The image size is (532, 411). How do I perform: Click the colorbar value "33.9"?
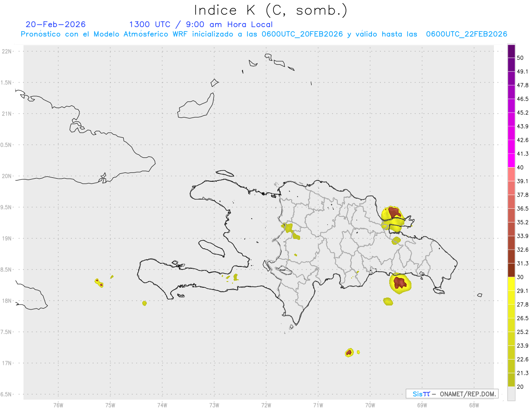coord(523,236)
